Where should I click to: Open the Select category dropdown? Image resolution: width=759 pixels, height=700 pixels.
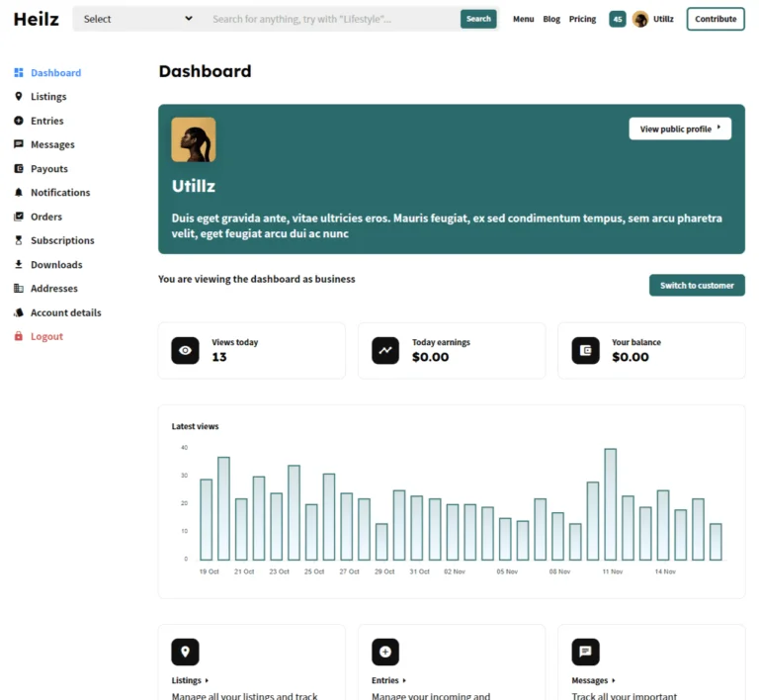click(x=137, y=19)
